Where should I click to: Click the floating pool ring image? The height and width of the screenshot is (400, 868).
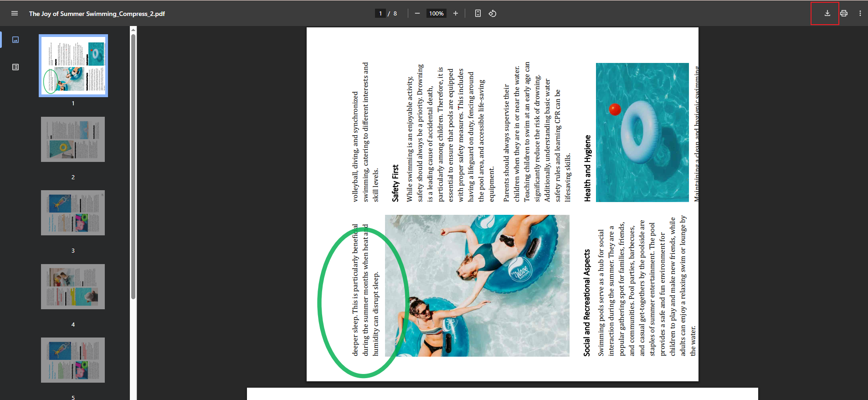pos(642,132)
